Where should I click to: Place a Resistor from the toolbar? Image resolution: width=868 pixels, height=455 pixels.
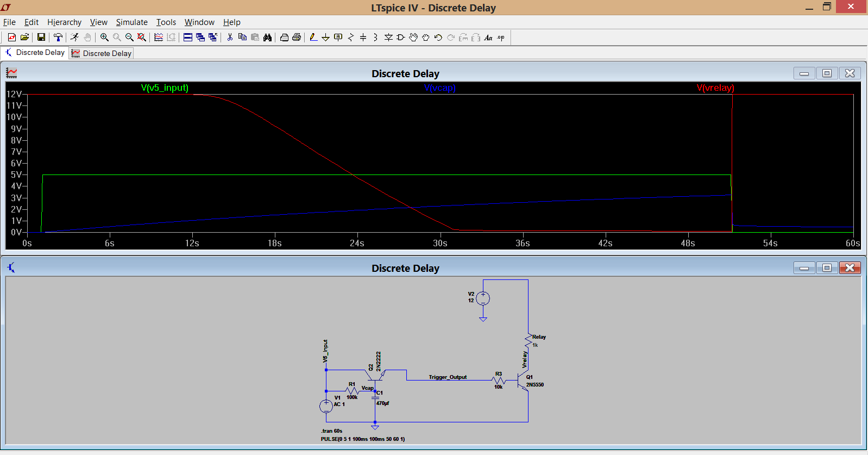point(350,38)
